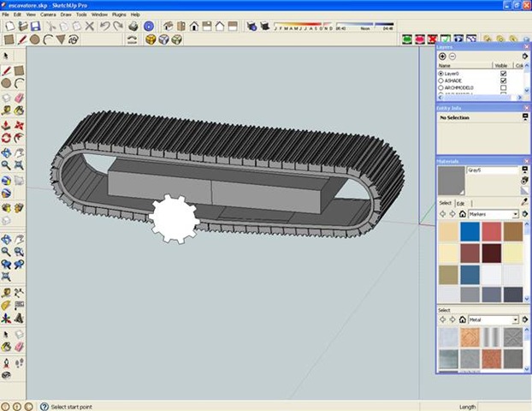The height and width of the screenshot is (411, 532).
Task: Click the Print icon in toolbar
Action: click(133, 27)
